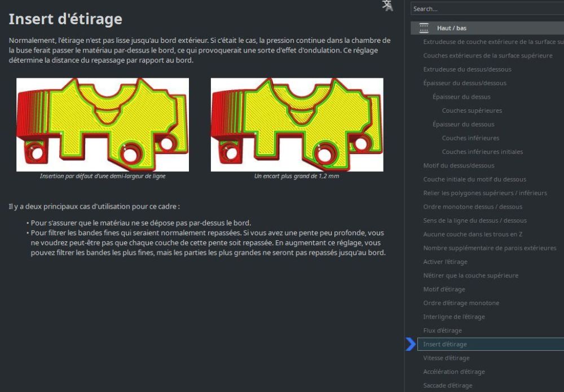564x392 pixels.
Task: Open Épaisseur du dessus/dessous entry
Action: 465,83
